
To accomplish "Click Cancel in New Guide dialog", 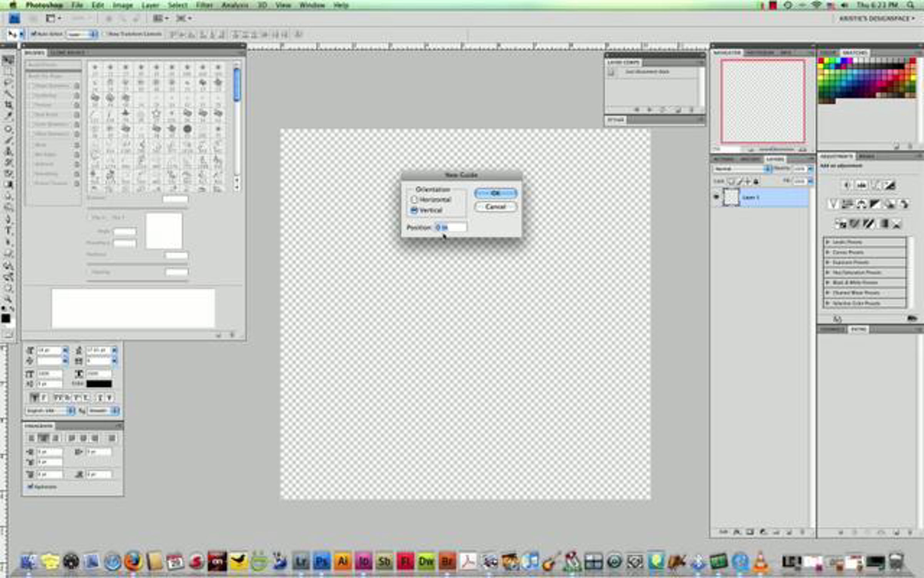I will [495, 207].
